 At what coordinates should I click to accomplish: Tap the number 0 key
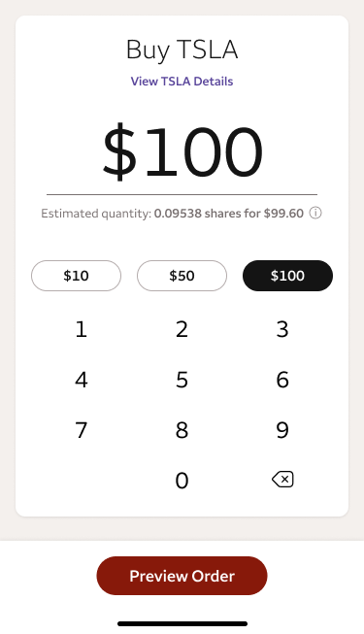[x=182, y=481]
